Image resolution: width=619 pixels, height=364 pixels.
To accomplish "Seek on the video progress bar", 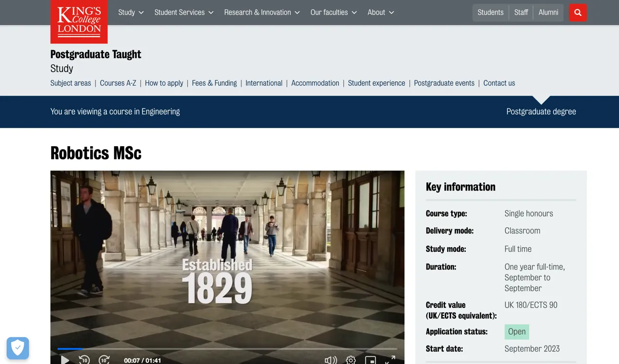I will [x=227, y=349].
